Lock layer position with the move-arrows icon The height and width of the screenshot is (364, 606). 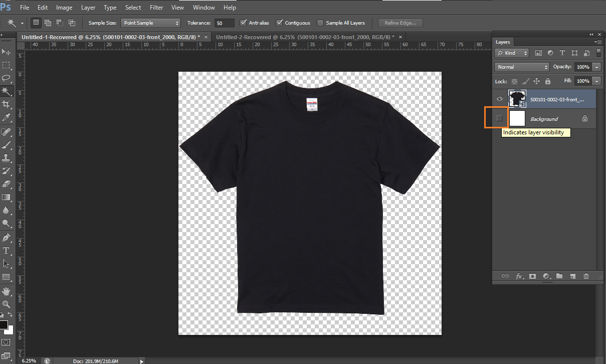click(536, 81)
